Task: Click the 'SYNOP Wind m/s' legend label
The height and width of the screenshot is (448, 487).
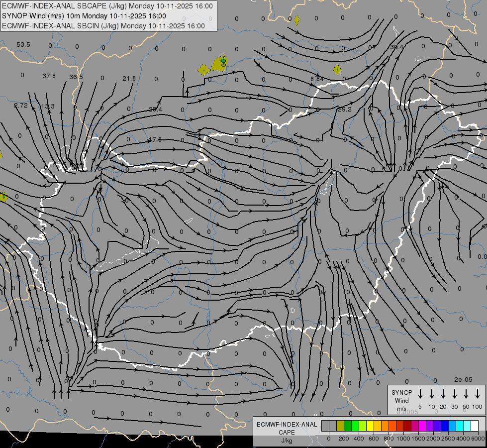Action: click(401, 400)
